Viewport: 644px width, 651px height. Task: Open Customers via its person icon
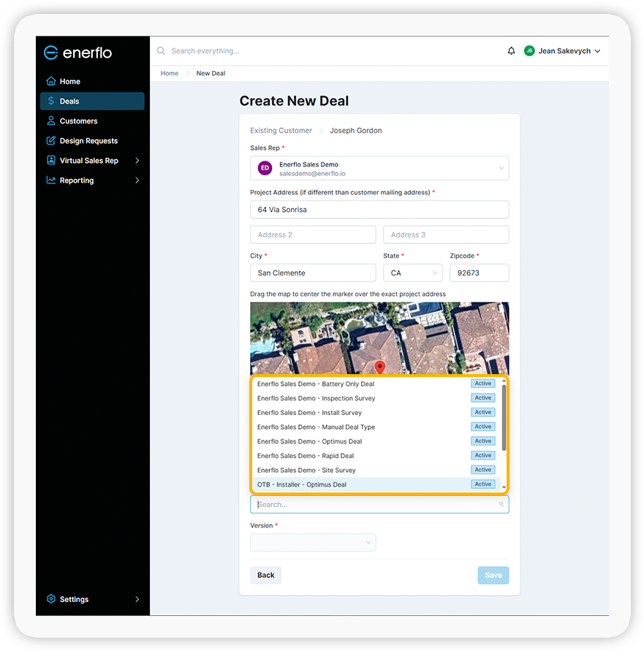pyautogui.click(x=53, y=121)
